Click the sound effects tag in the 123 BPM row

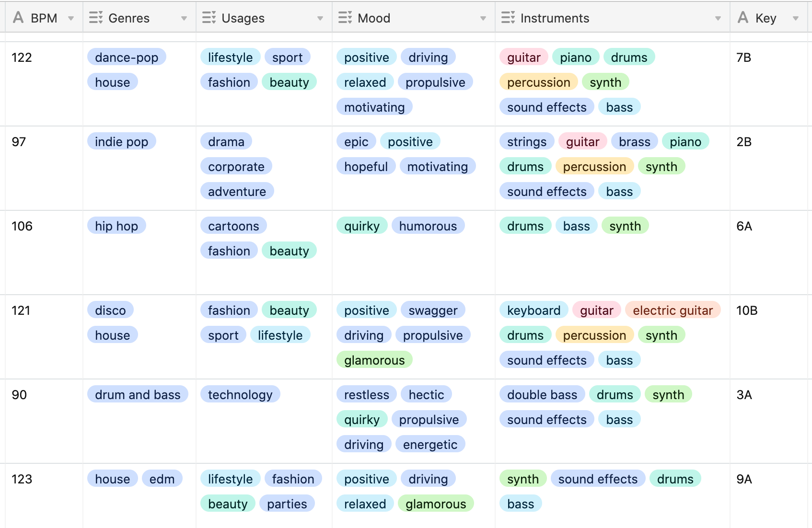tap(598, 479)
